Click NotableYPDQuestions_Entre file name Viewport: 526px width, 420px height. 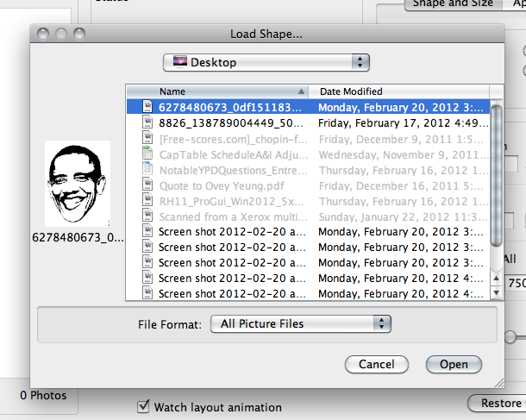coord(233,171)
